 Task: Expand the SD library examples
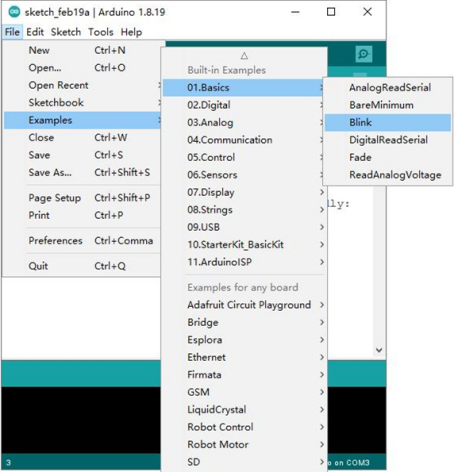(244, 462)
